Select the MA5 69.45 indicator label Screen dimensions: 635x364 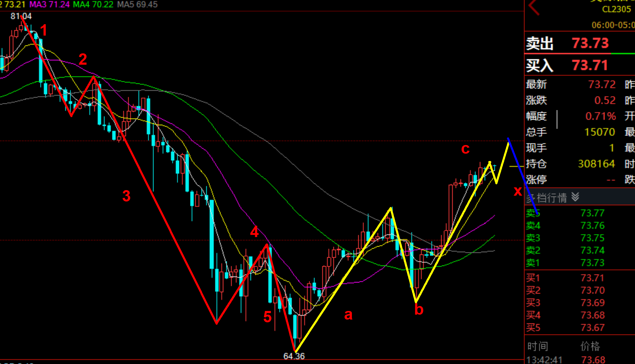tap(137, 4)
